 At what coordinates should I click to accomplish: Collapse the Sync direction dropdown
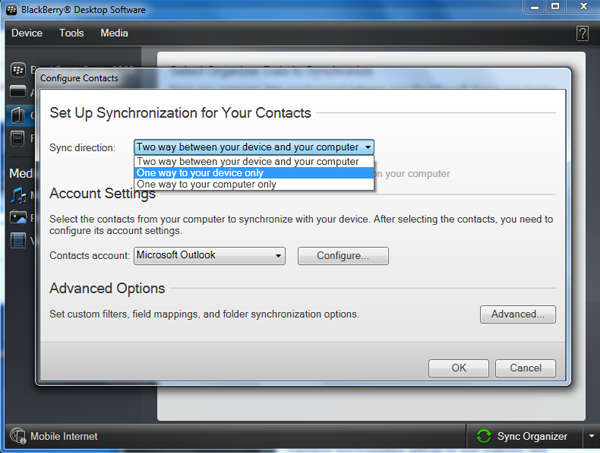point(368,147)
